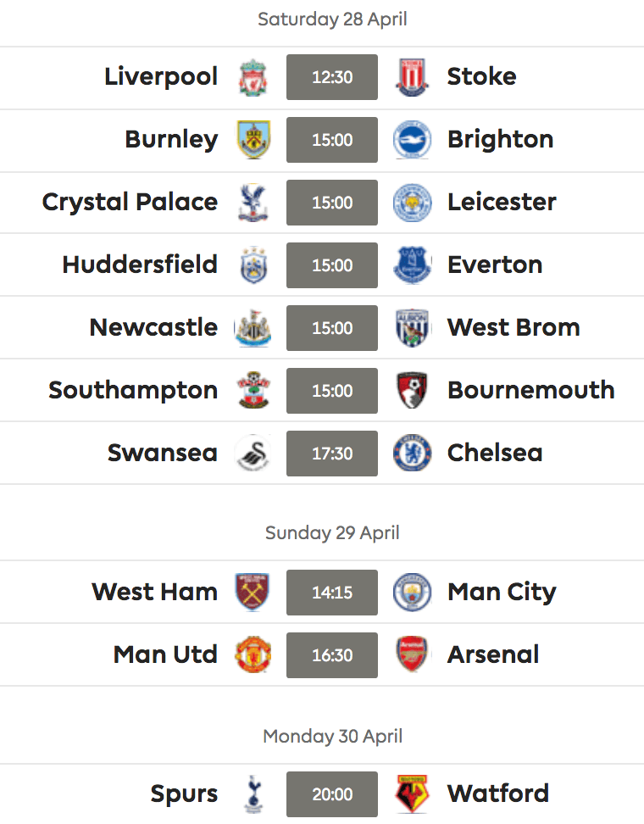Click the Huddersfield team name
Image resolution: width=644 pixels, height=824 pixels.
tap(140, 264)
